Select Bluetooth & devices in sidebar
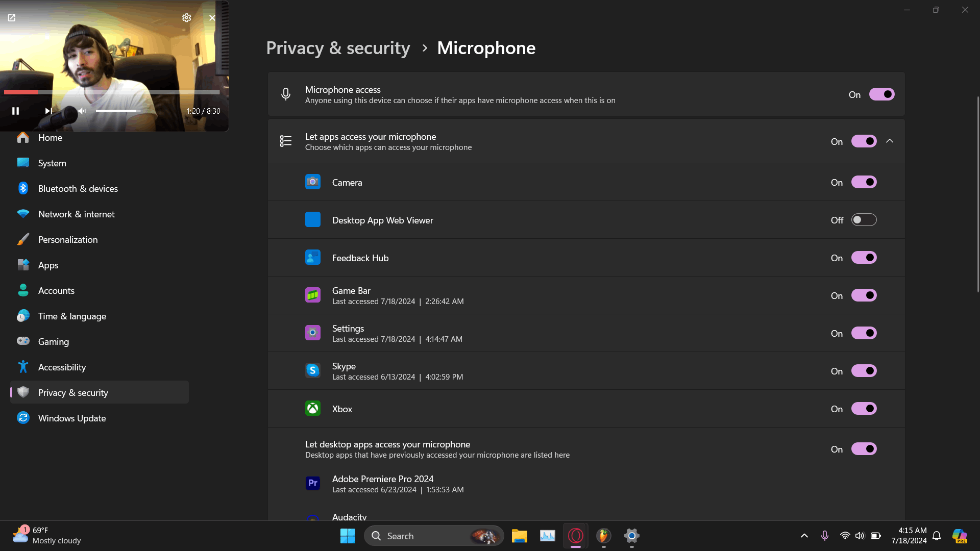The height and width of the screenshot is (551, 980). tap(100, 189)
